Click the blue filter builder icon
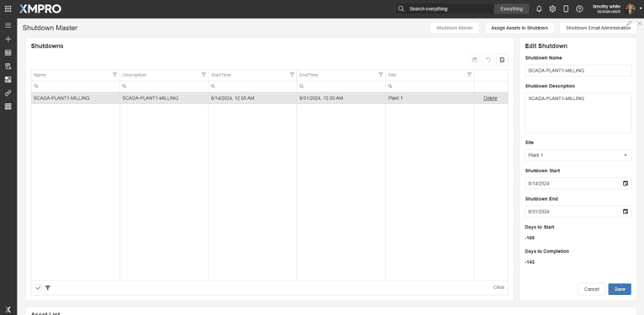Viewport: 644px width, 315px height. coord(48,288)
